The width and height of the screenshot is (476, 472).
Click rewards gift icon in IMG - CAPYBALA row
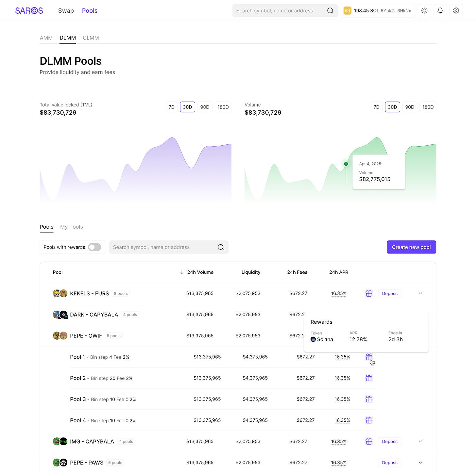tap(369, 441)
